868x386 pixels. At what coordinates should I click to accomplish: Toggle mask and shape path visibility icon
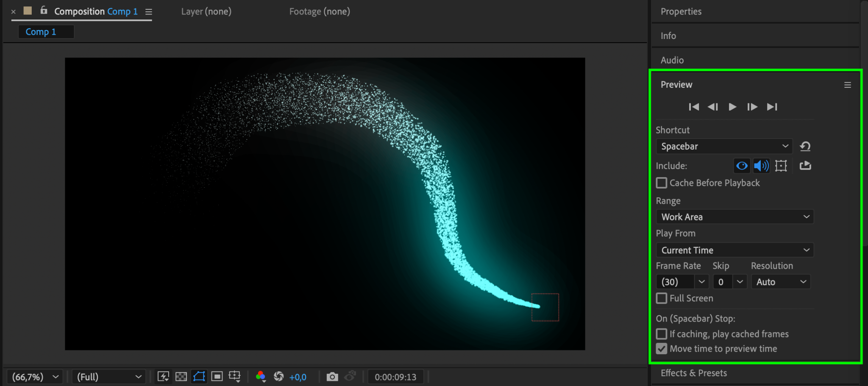(199, 376)
